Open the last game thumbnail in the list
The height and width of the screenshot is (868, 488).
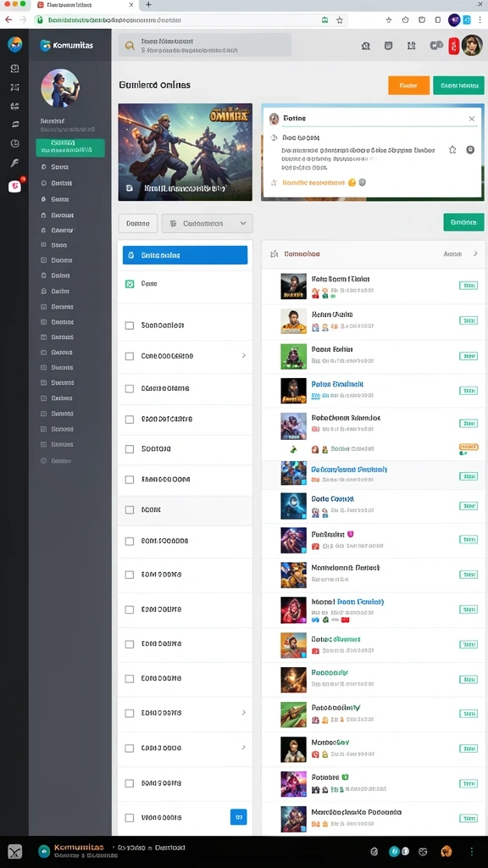click(293, 820)
